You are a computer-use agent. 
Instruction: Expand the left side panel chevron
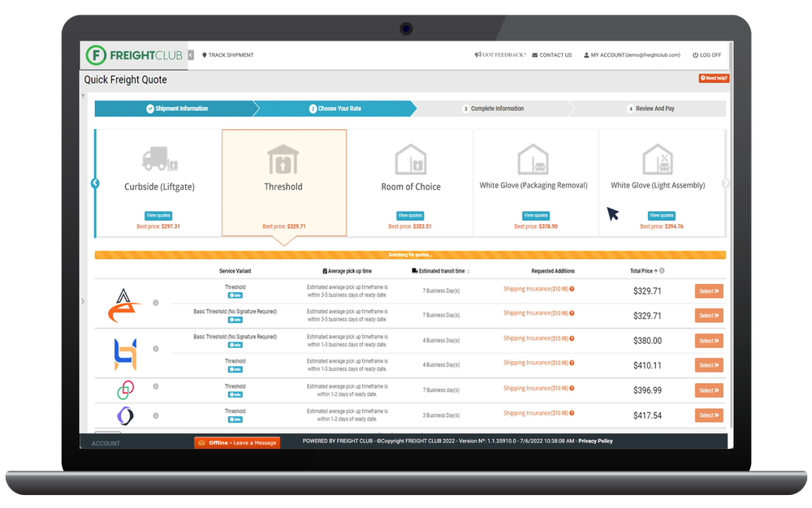[83, 301]
